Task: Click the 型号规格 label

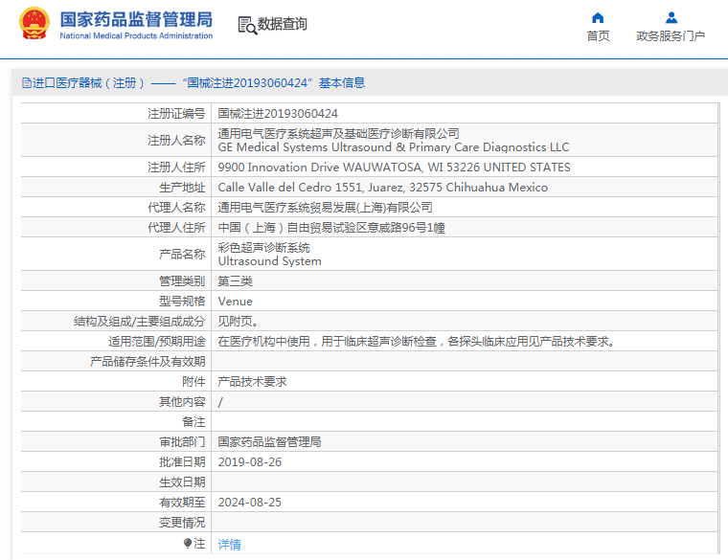Action: point(182,302)
